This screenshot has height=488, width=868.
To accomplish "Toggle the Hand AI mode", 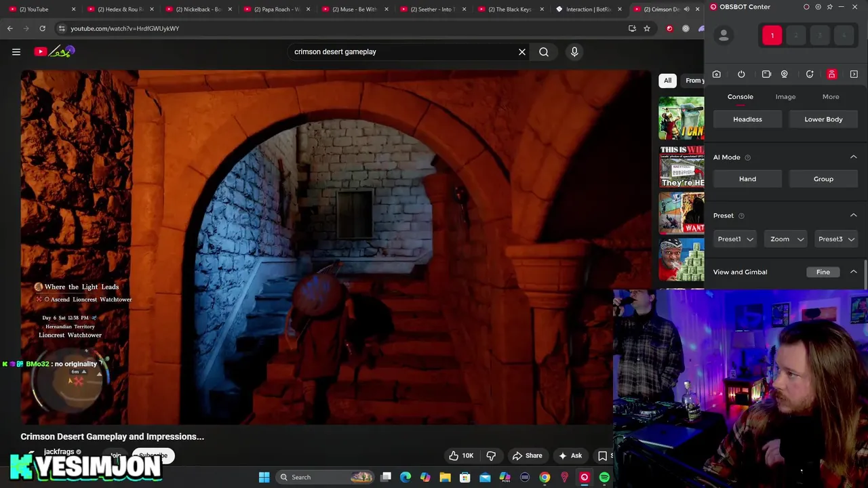I will click(747, 179).
